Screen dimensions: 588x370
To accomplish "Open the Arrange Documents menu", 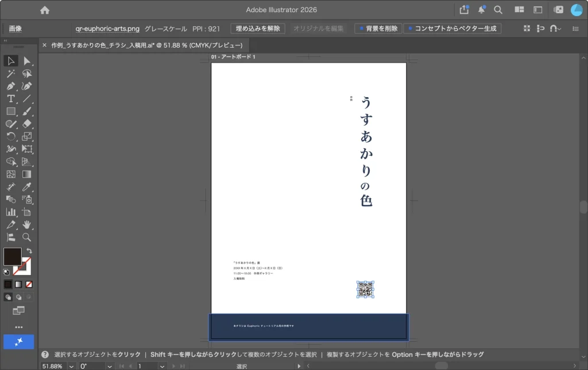I will [x=519, y=10].
